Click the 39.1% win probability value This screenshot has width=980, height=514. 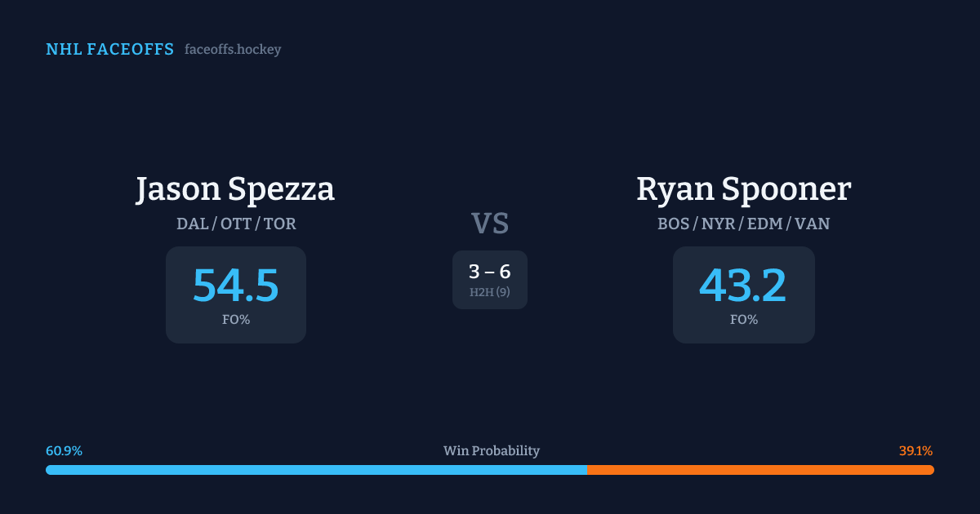(915, 451)
